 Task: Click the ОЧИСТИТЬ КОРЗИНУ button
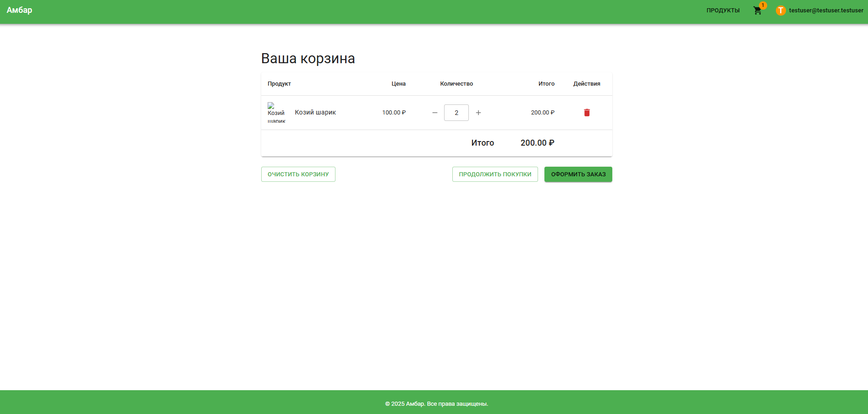point(298,174)
